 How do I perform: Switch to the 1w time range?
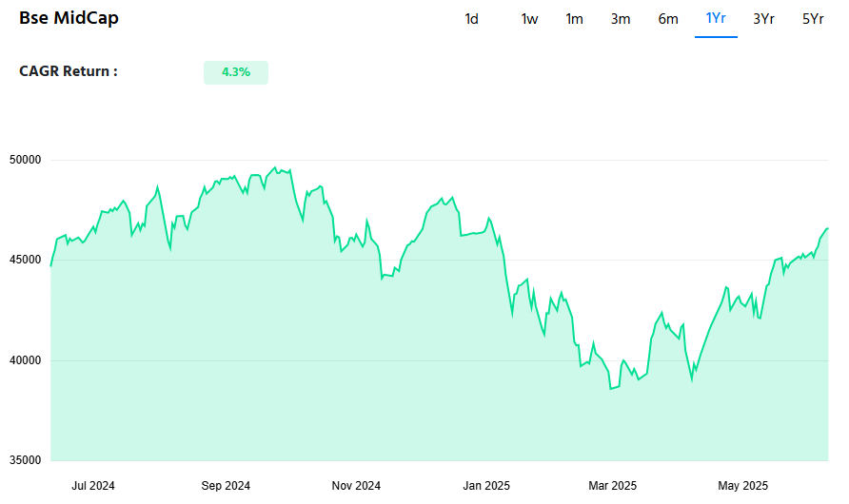pyautogui.click(x=529, y=19)
